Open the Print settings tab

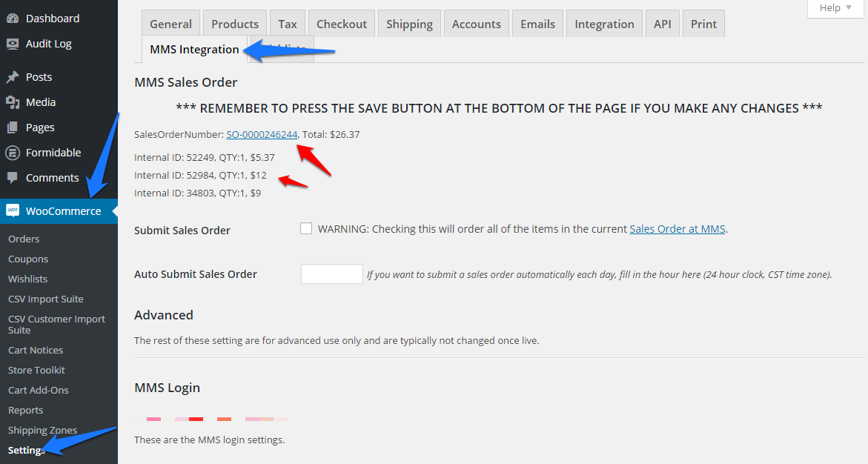tap(703, 24)
